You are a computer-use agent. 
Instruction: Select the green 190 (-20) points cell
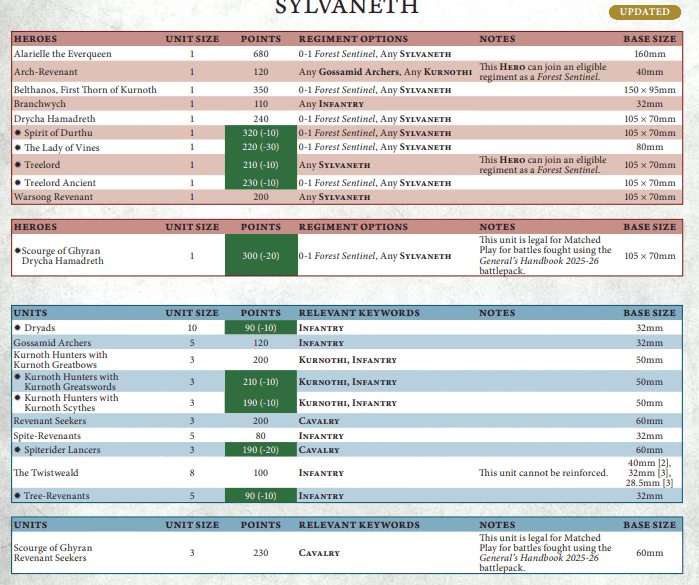click(260, 451)
